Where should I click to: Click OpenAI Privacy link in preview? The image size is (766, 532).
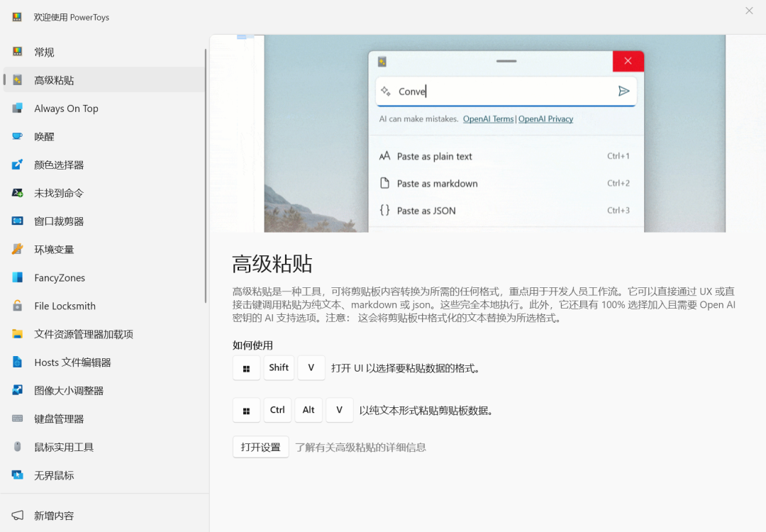point(545,118)
